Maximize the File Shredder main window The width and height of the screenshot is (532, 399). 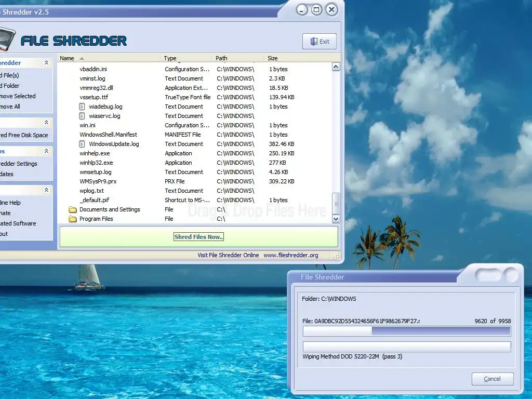[x=316, y=10]
